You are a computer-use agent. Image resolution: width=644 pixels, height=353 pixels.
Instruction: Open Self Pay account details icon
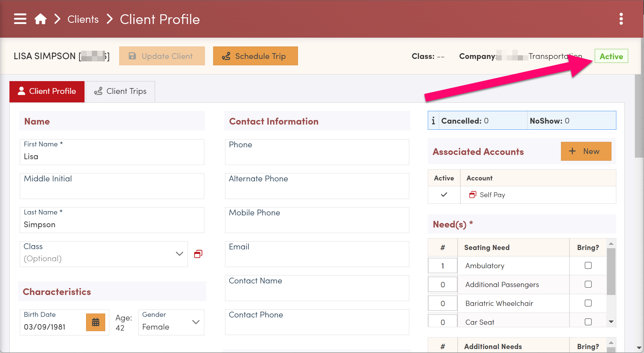[473, 195]
